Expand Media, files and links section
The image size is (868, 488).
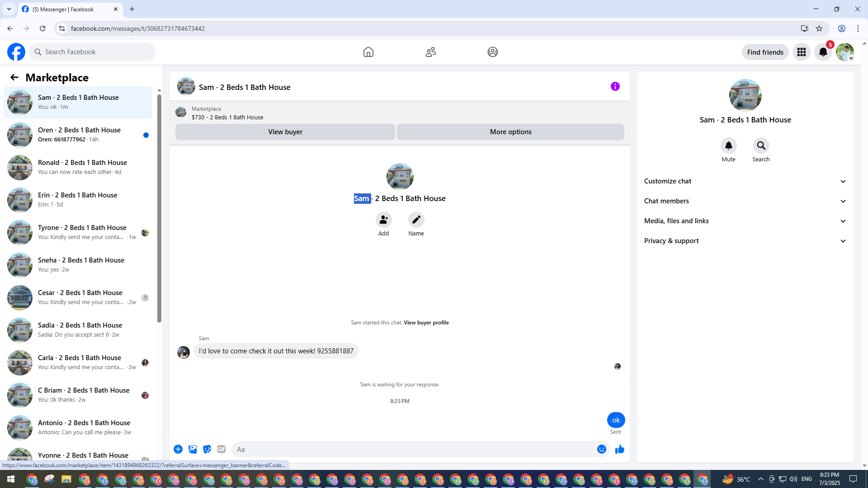[745, 221]
